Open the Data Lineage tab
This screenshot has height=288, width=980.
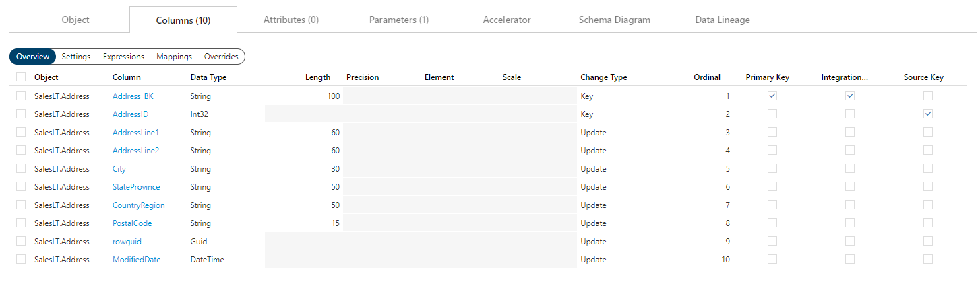pos(722,20)
